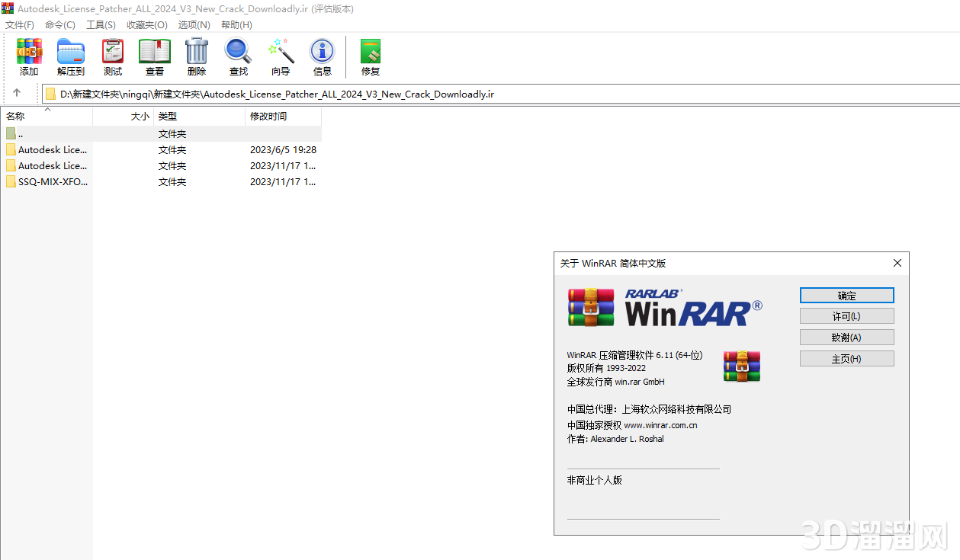Click the 添加 (Add) toolbar icon
This screenshot has width=960, height=560.
[x=28, y=56]
